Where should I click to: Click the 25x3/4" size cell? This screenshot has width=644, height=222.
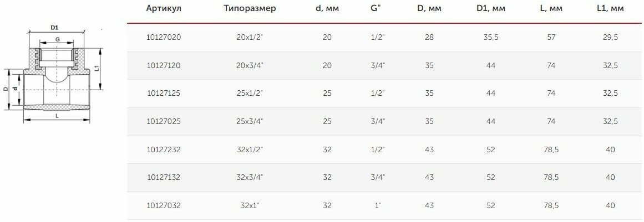click(250, 122)
